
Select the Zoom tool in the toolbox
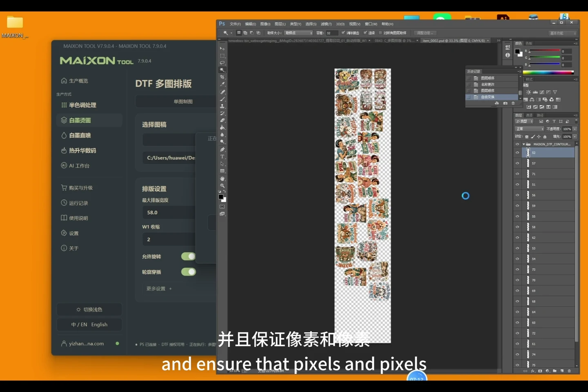tap(222, 186)
